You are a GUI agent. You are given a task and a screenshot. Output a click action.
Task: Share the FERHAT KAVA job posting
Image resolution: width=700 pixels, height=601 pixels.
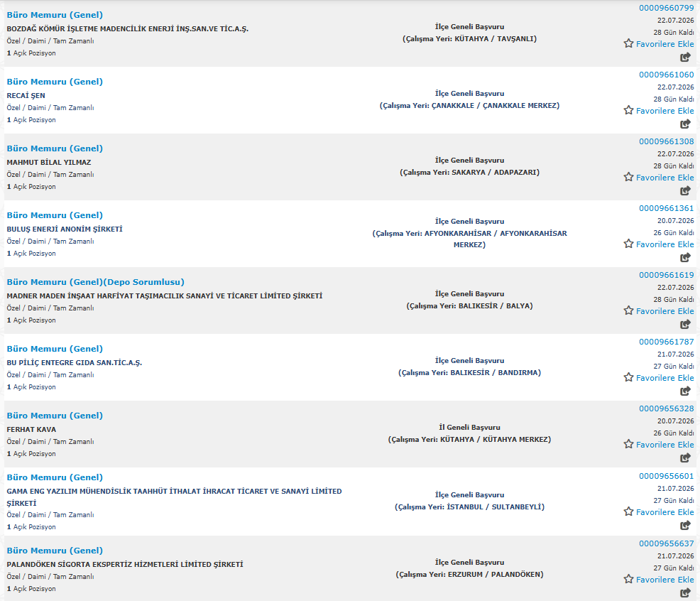685,457
